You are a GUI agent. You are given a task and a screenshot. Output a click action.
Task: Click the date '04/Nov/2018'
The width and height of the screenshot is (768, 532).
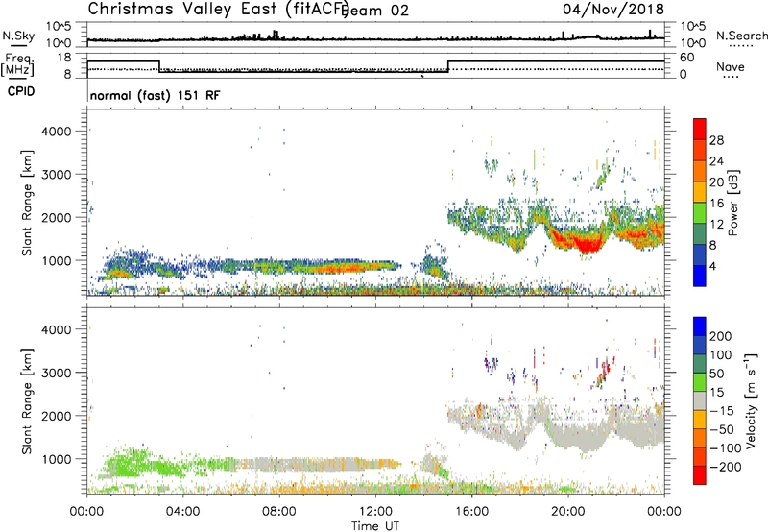613,10
